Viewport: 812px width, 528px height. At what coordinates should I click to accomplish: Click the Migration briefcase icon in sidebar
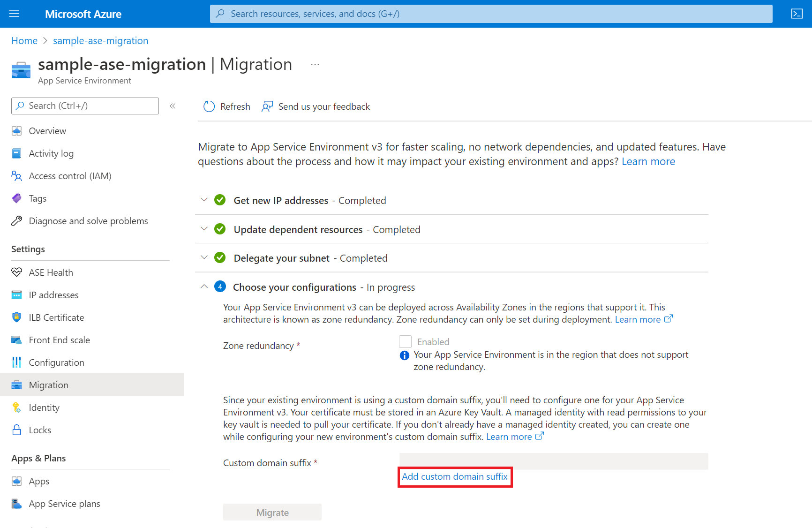(17, 385)
